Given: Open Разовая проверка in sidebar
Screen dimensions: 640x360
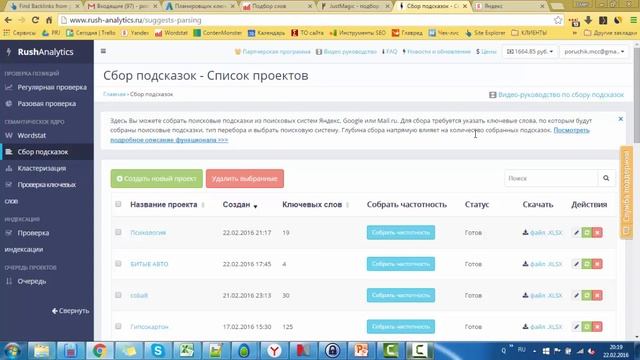Looking at the screenshot, I should (x=47, y=104).
